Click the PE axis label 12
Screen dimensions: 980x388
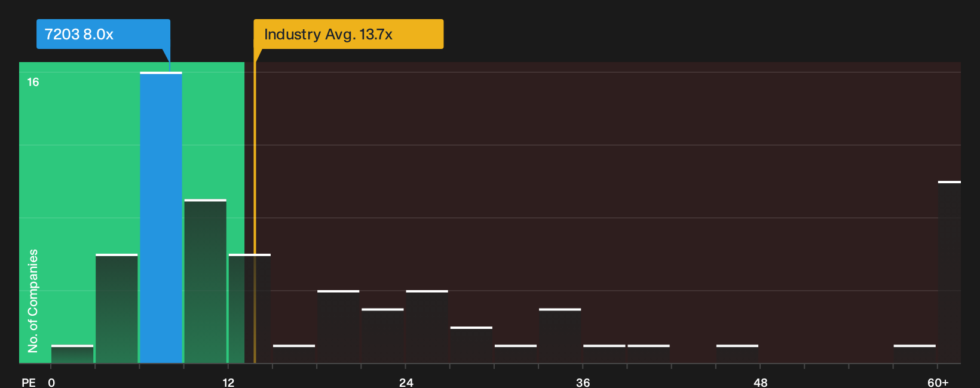[x=229, y=382]
